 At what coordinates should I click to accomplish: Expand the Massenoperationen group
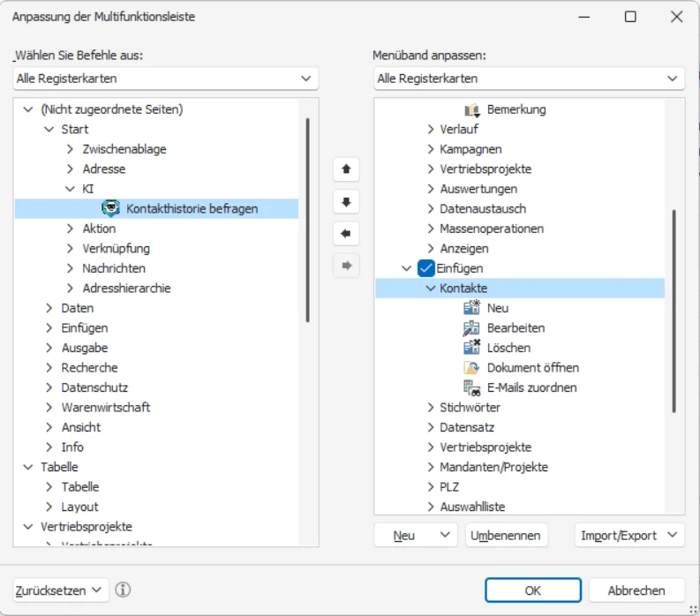coord(431,229)
